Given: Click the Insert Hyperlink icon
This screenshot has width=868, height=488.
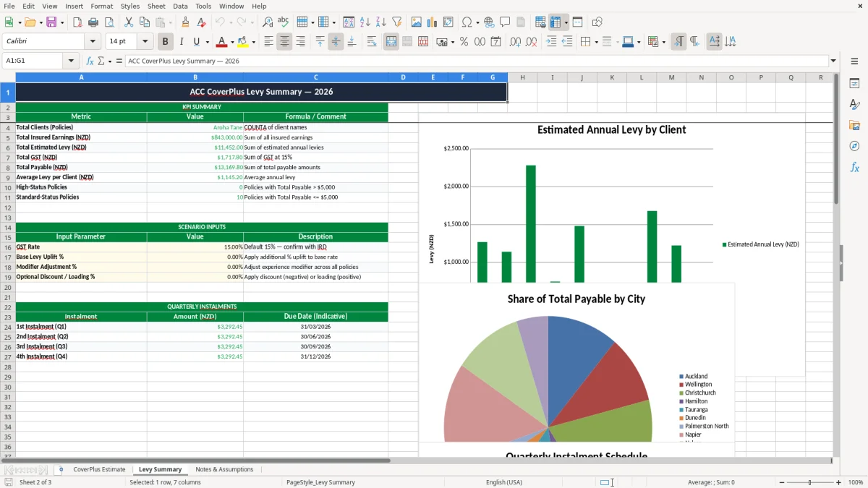Looking at the screenshot, I should coord(490,22).
